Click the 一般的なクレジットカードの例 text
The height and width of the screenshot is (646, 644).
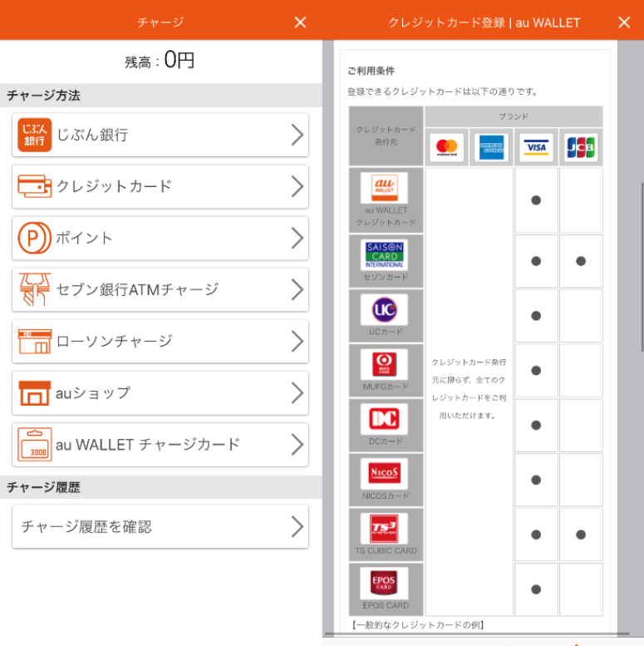(x=418, y=625)
